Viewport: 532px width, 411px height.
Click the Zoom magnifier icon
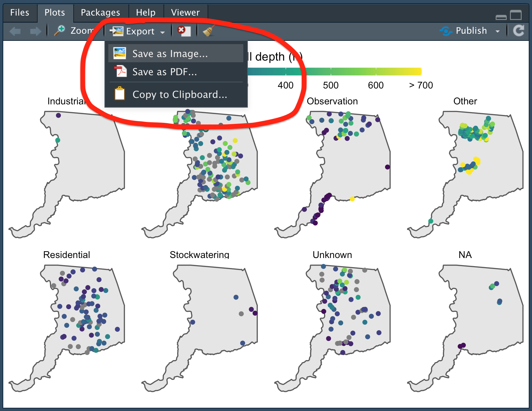(60, 30)
